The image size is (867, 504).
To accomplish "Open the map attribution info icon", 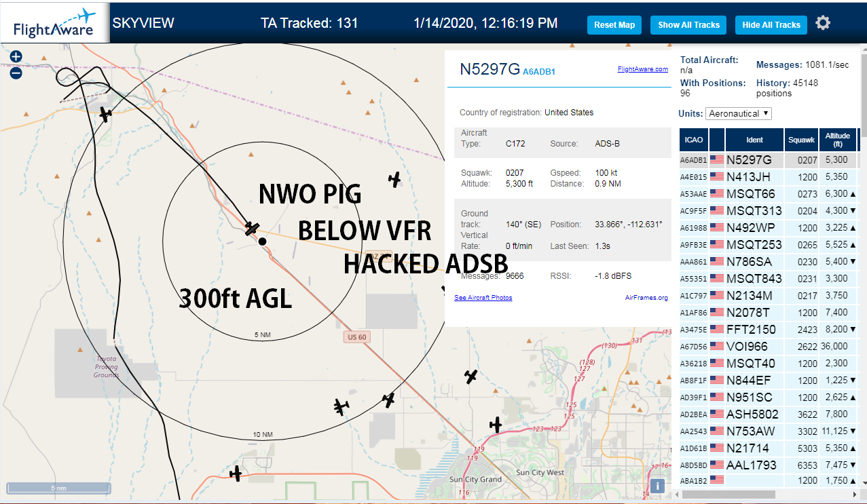I will tap(657, 486).
